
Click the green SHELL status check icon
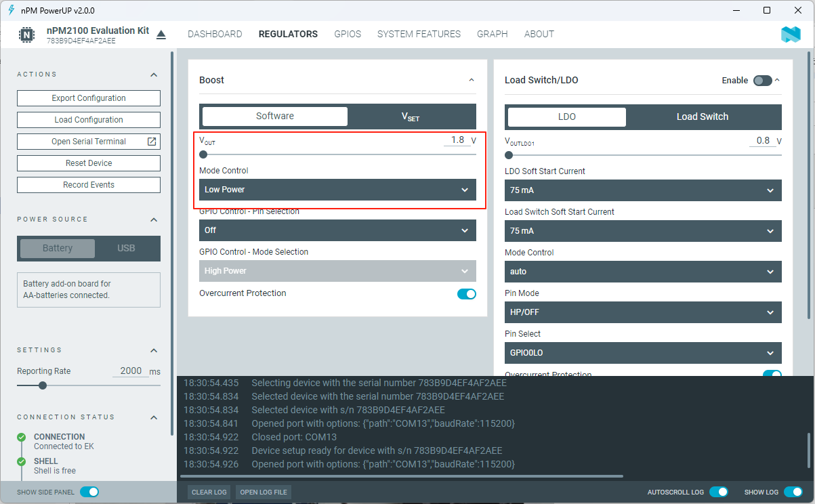(22, 461)
